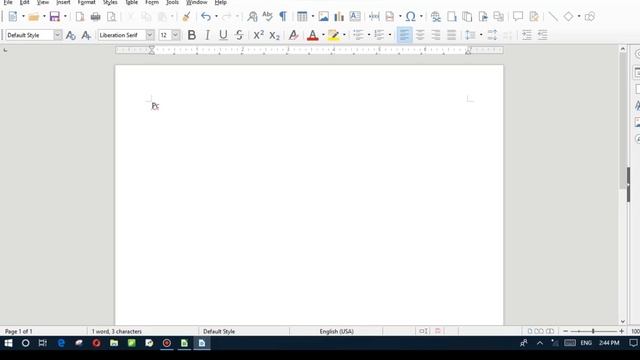Open Find & Replace
The width and height of the screenshot is (640, 360).
point(252,16)
